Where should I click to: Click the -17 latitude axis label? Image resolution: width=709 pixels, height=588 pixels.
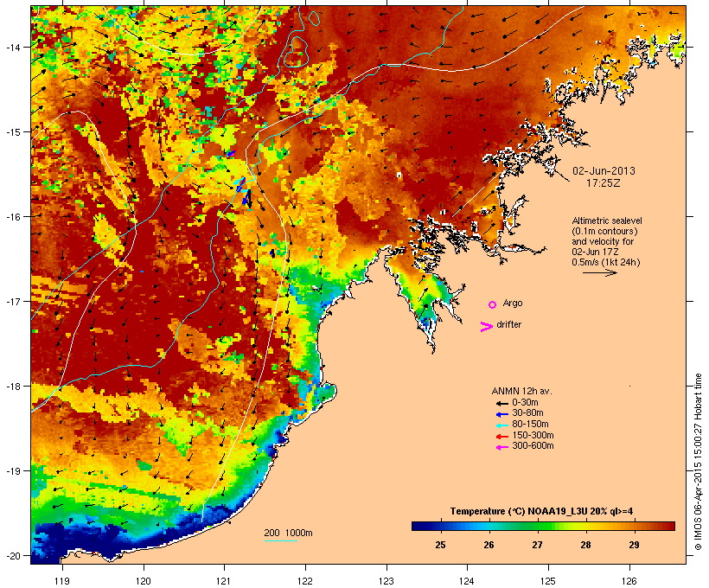click(12, 301)
